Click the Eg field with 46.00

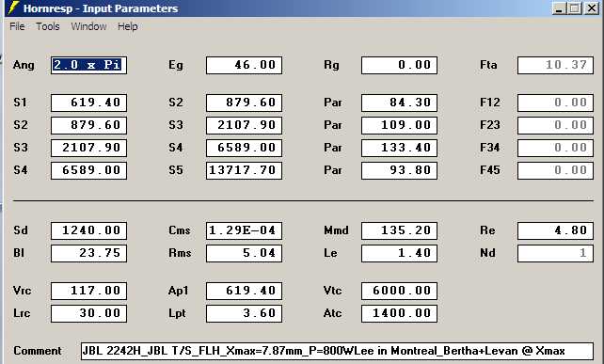click(244, 65)
